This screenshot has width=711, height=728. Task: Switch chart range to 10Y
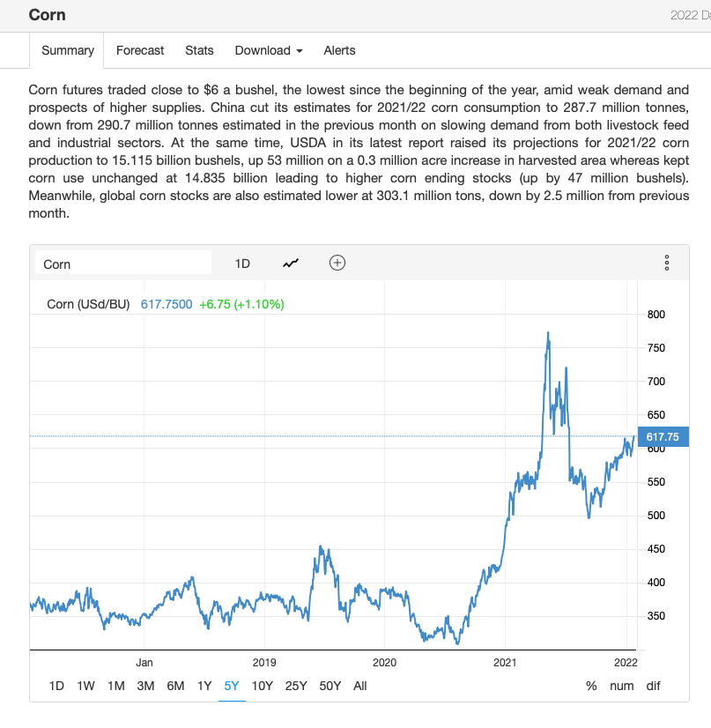[x=262, y=686]
